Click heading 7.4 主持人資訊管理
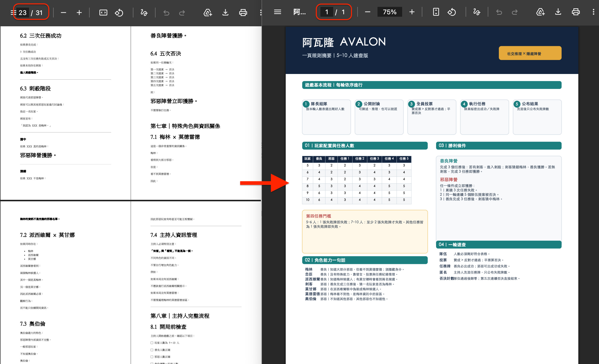The height and width of the screenshot is (364, 599). pyautogui.click(x=174, y=235)
